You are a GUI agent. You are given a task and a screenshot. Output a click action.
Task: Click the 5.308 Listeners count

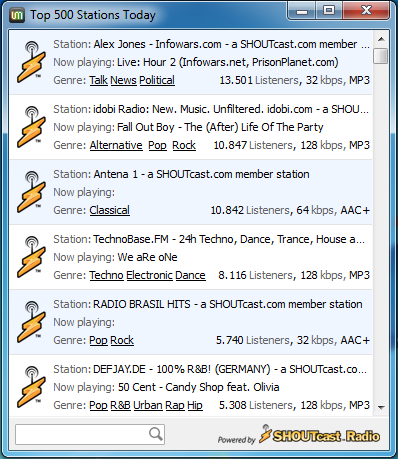click(x=256, y=405)
